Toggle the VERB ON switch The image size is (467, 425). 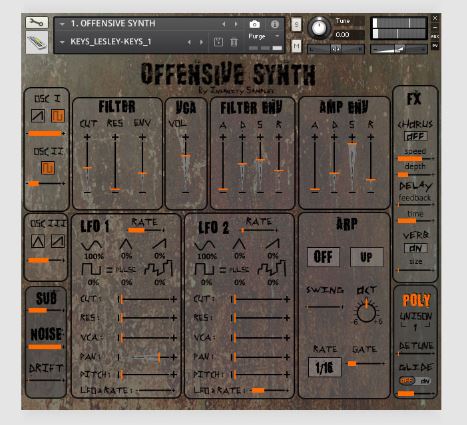416,248
